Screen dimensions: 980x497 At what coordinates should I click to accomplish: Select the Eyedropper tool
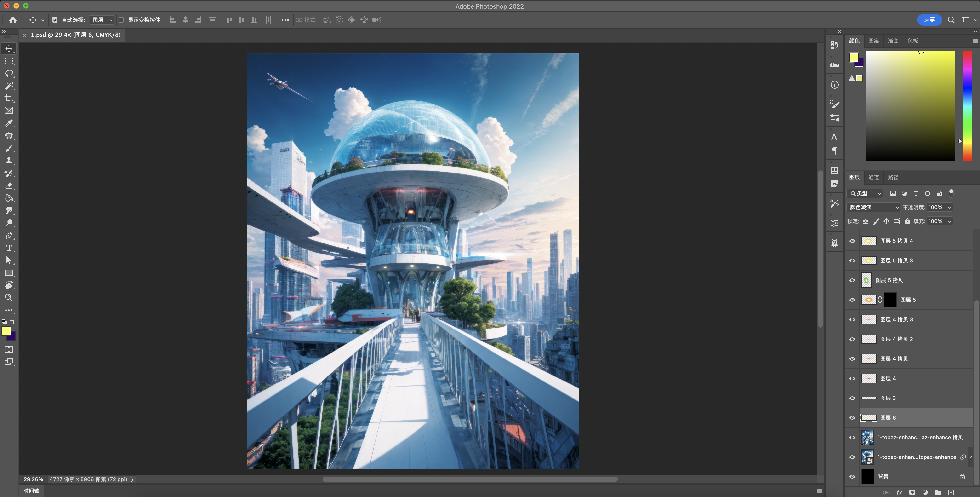point(9,123)
